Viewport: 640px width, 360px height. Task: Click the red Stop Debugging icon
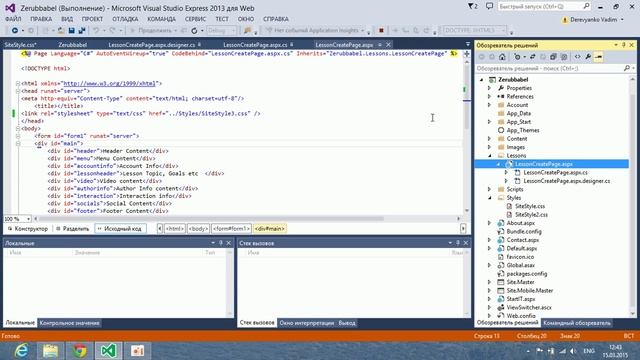point(381,30)
